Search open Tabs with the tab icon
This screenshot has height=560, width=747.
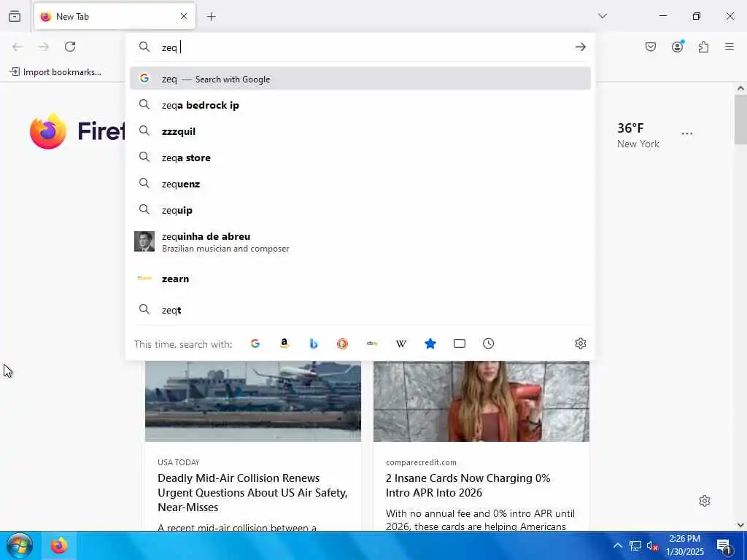[x=460, y=343]
